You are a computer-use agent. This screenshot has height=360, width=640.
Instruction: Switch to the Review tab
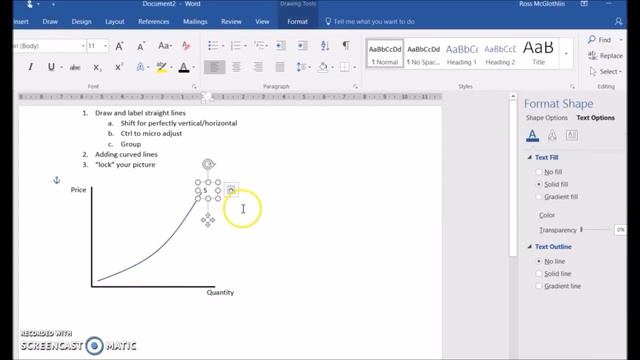coord(231,22)
